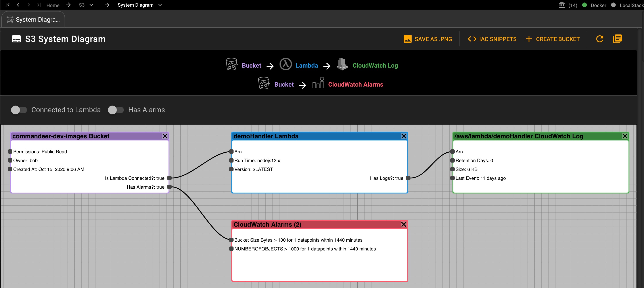Screen dimensions: 644x288
Task: Click Save As .PNG button
Action: click(x=428, y=39)
